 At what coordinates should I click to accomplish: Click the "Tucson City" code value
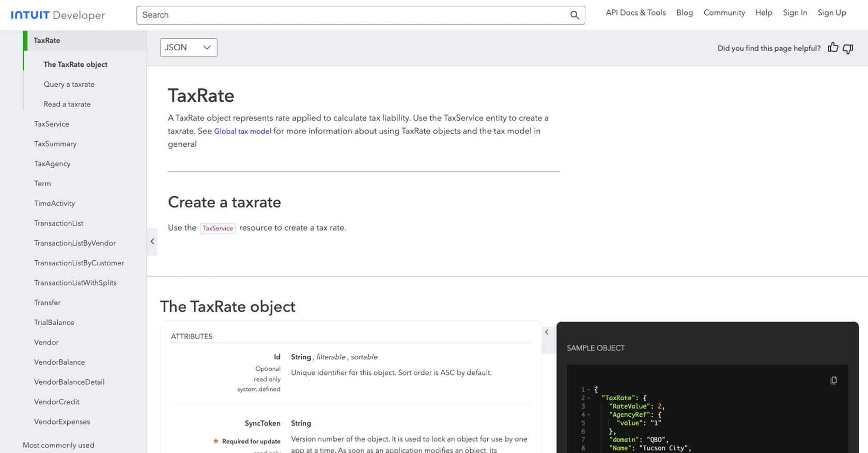[663, 448]
